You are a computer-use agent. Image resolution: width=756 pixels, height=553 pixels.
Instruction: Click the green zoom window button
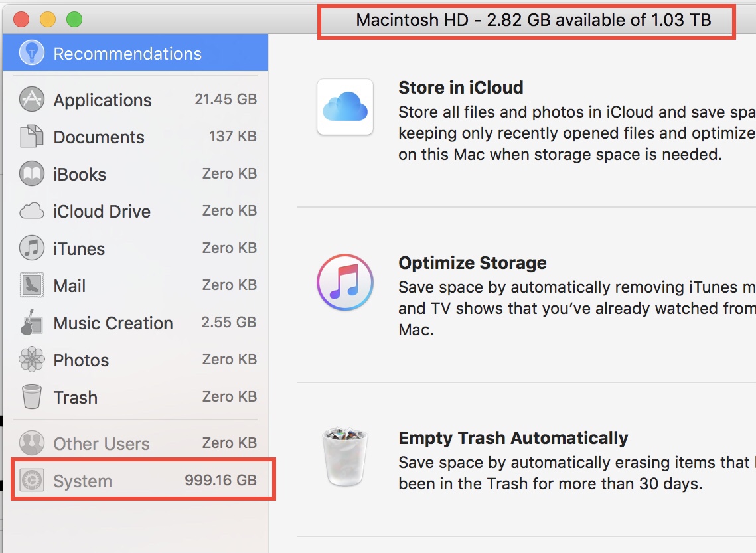point(74,19)
